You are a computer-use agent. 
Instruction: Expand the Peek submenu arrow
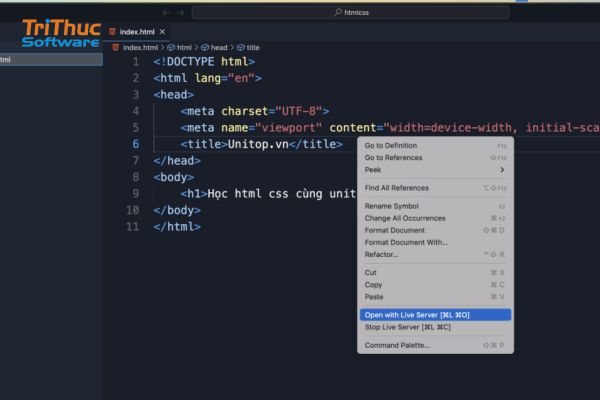(x=502, y=170)
